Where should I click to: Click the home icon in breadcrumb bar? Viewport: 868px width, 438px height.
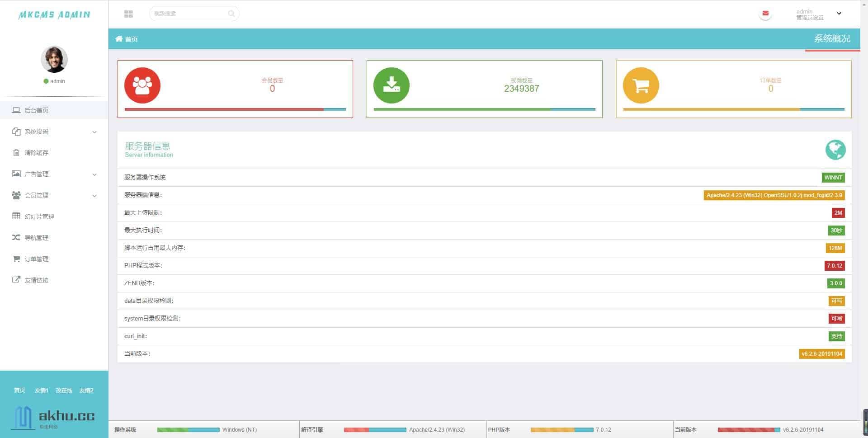click(x=119, y=39)
